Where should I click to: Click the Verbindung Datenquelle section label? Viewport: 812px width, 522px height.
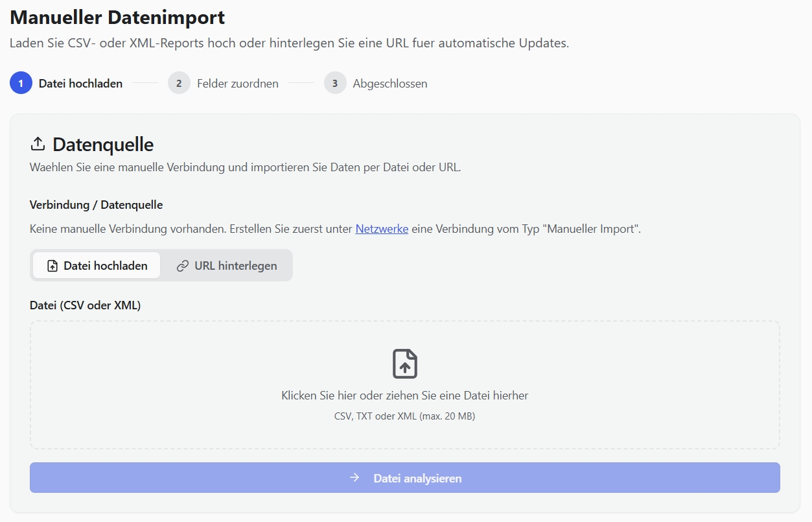[x=95, y=204]
